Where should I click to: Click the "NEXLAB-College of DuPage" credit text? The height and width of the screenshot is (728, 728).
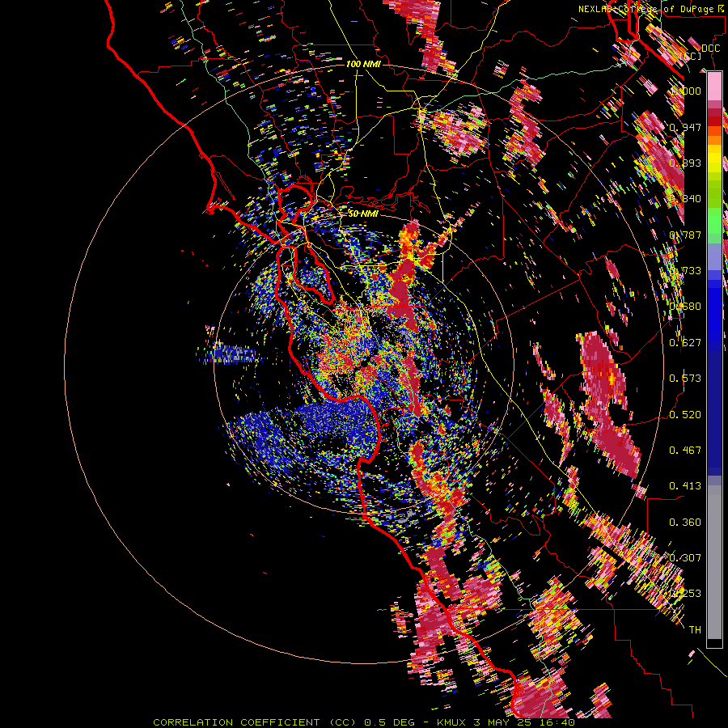point(645,9)
